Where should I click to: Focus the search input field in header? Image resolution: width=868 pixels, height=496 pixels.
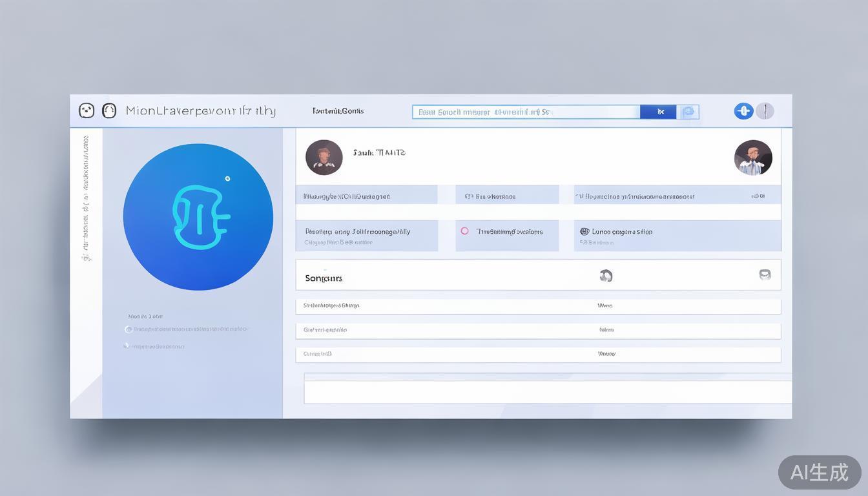tap(526, 112)
